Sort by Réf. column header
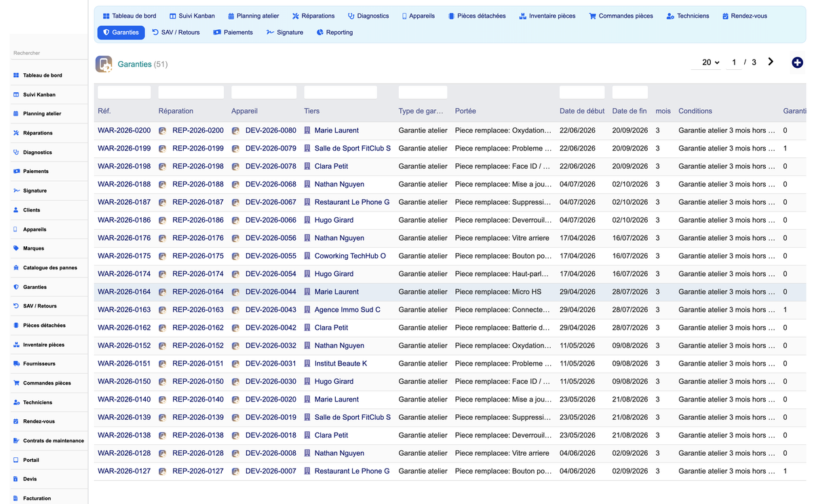The height and width of the screenshot is (504, 814). tap(104, 111)
